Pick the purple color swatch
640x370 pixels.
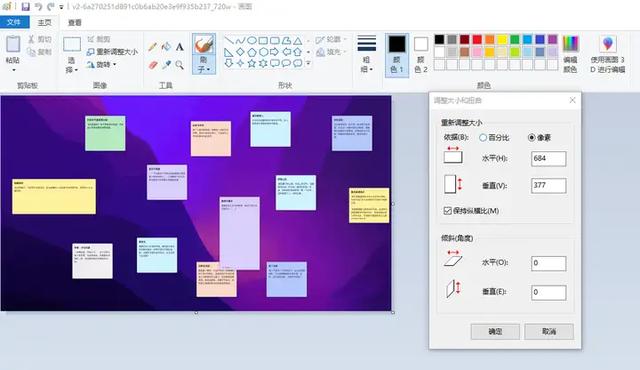[552, 39]
